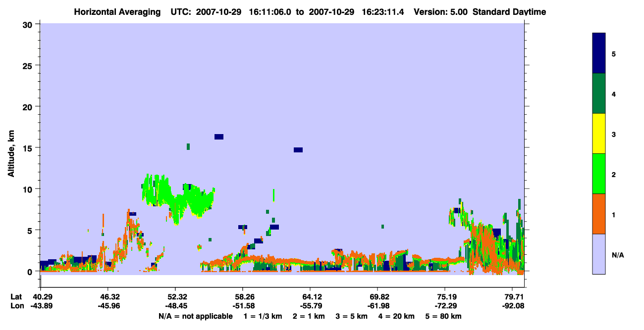Click the colorbar label 1
The height and width of the screenshot is (330, 644).
click(613, 215)
